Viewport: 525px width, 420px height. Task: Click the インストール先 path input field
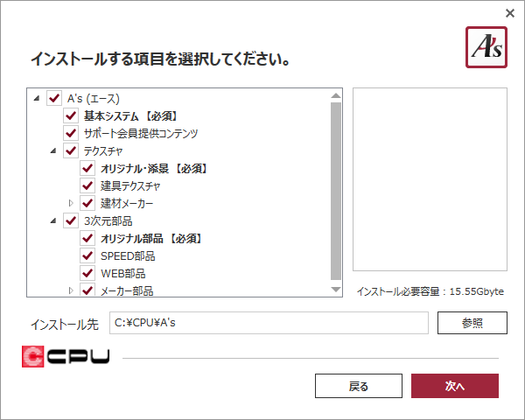pyautogui.click(x=269, y=323)
